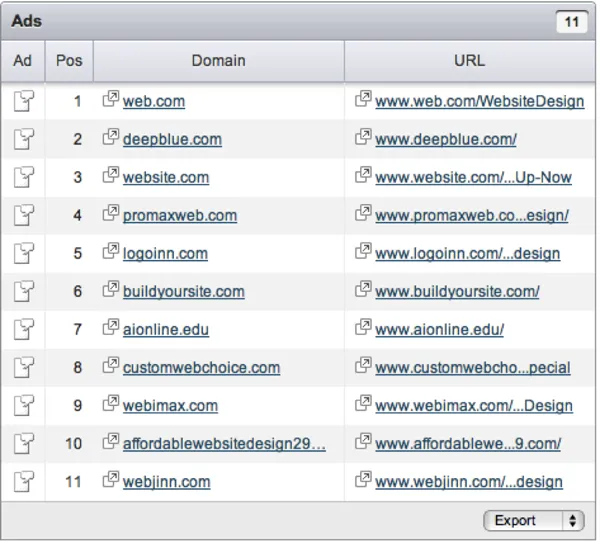Open the web.com domain link

153,101
